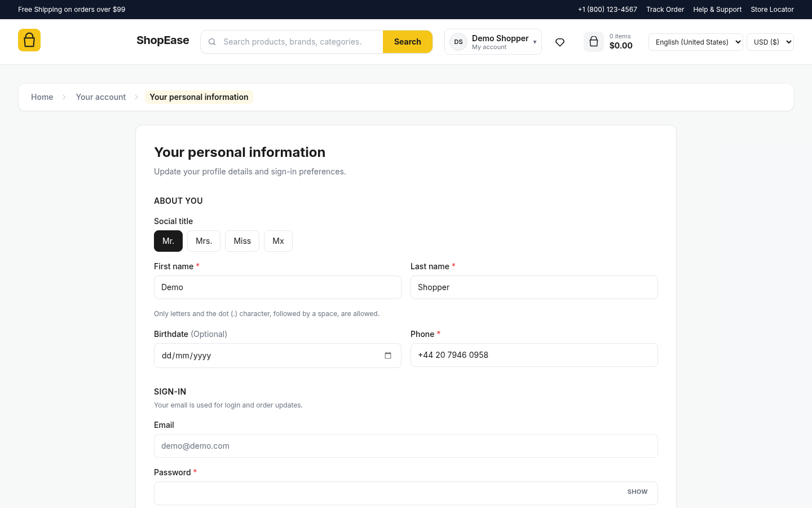Select the Mrs. social title

click(204, 241)
